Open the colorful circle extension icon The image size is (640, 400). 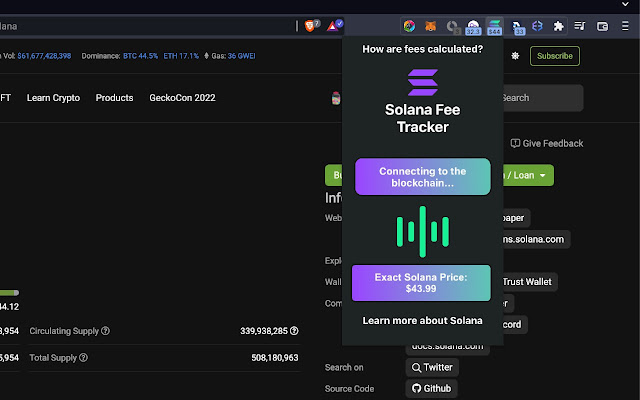(x=409, y=26)
